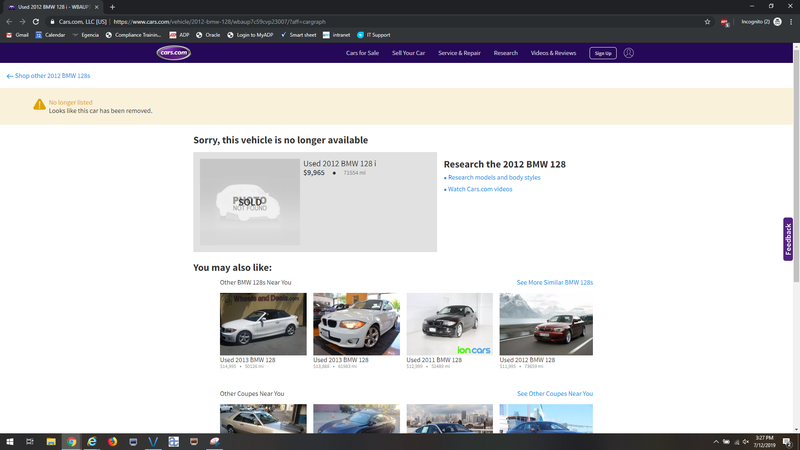Open the Research menu
This screenshot has height=450, width=800.
(506, 53)
